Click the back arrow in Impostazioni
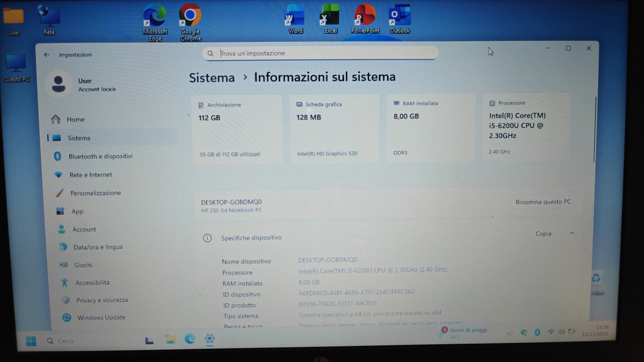The image size is (644, 362). click(x=46, y=54)
